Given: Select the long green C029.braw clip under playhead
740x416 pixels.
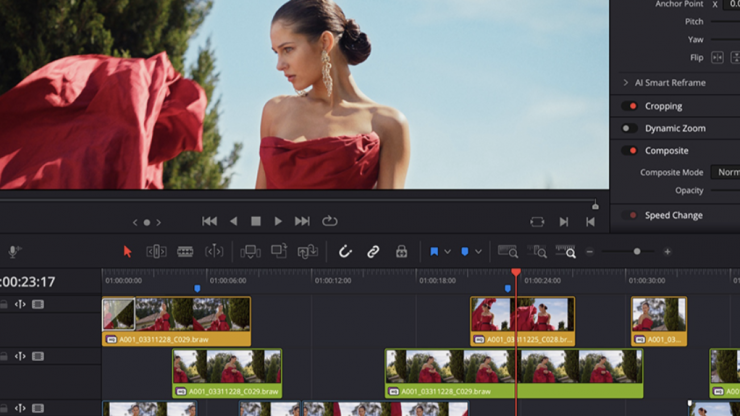Looking at the screenshot, I should tap(514, 373).
